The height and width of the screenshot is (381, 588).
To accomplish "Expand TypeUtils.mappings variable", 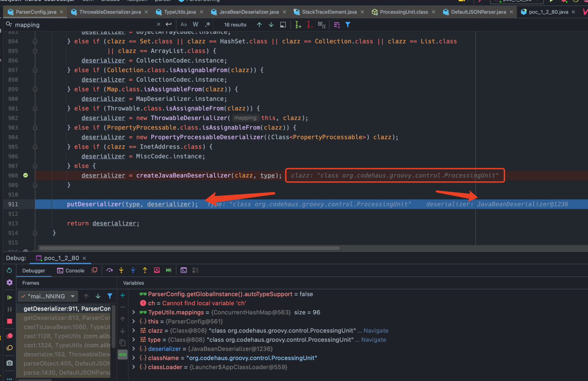I will tap(134, 312).
